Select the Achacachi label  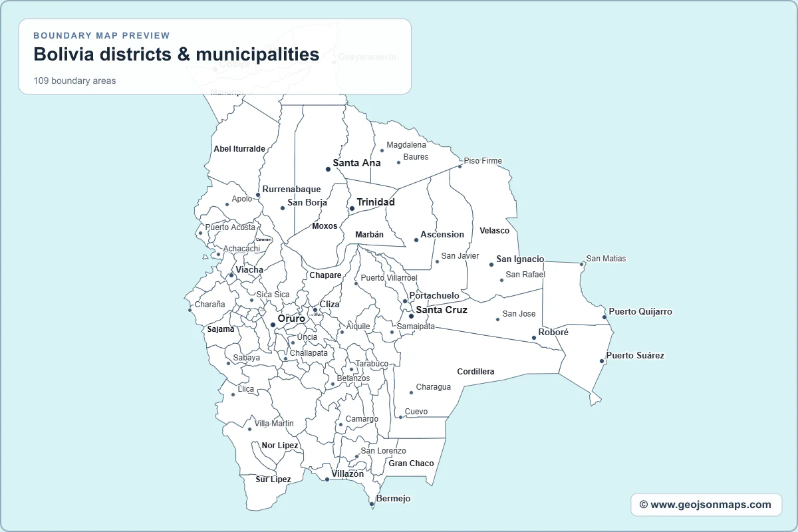pyautogui.click(x=241, y=249)
